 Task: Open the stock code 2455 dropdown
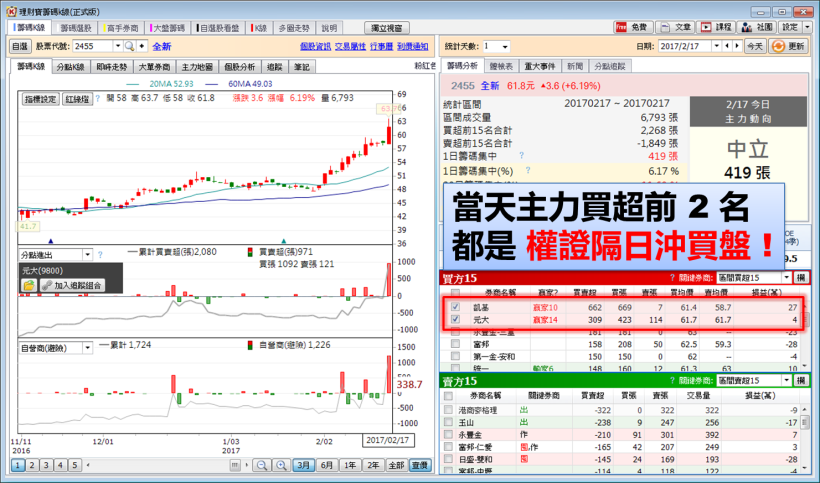pyautogui.click(x=118, y=47)
